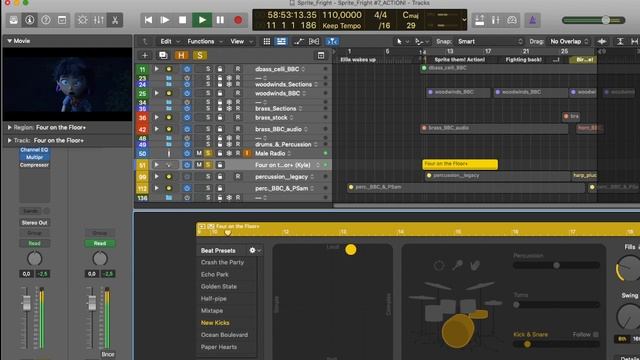This screenshot has height=360, width=640.
Task: Click Stereo Out output slot
Action: (34, 223)
